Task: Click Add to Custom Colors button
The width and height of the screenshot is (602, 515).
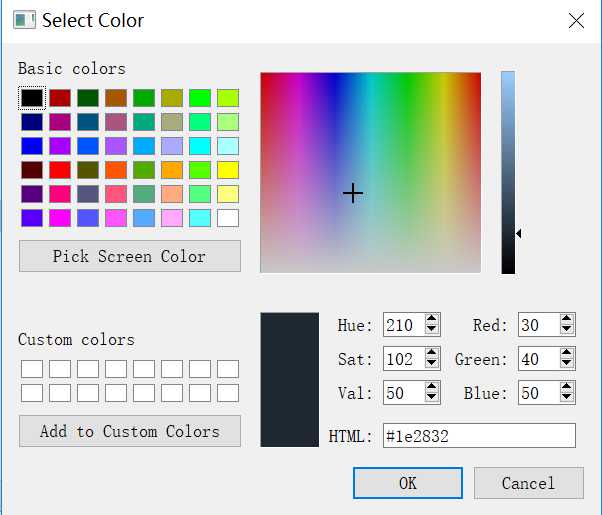Action: pyautogui.click(x=130, y=431)
